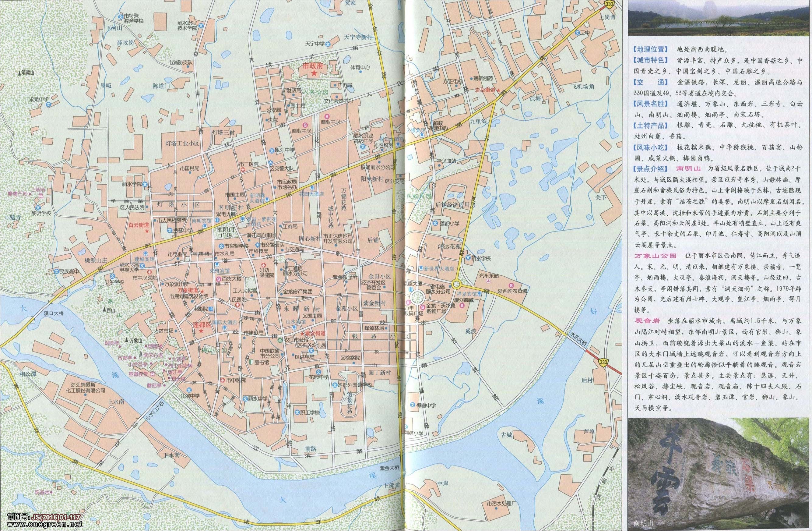
Task: Click the hospital cross at 市中医院
Action: 222,381
